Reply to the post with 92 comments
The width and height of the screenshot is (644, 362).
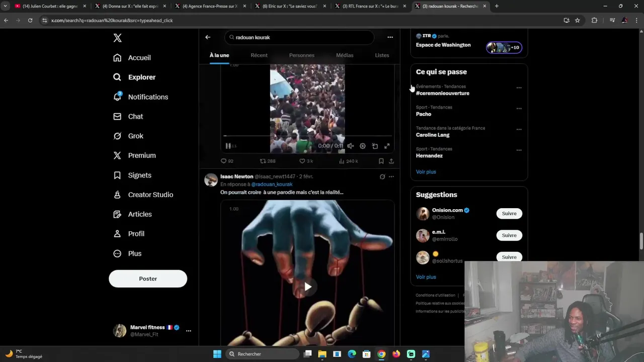pyautogui.click(x=227, y=161)
